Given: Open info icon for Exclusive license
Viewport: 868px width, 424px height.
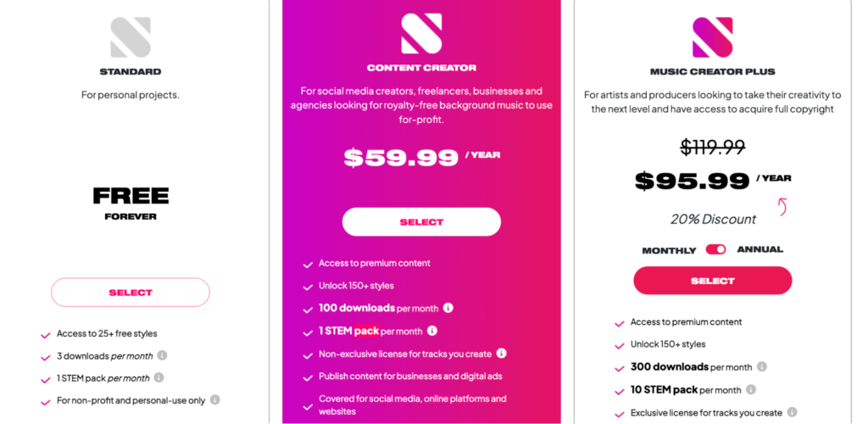Looking at the screenshot, I should click(x=793, y=412).
